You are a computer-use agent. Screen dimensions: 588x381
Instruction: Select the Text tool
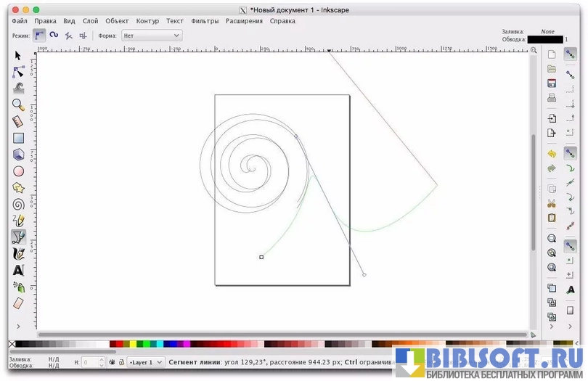[x=19, y=270]
